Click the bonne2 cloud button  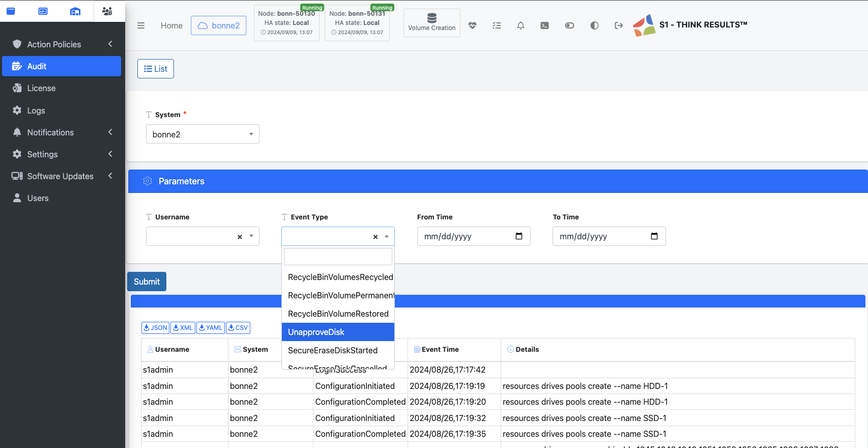point(219,25)
